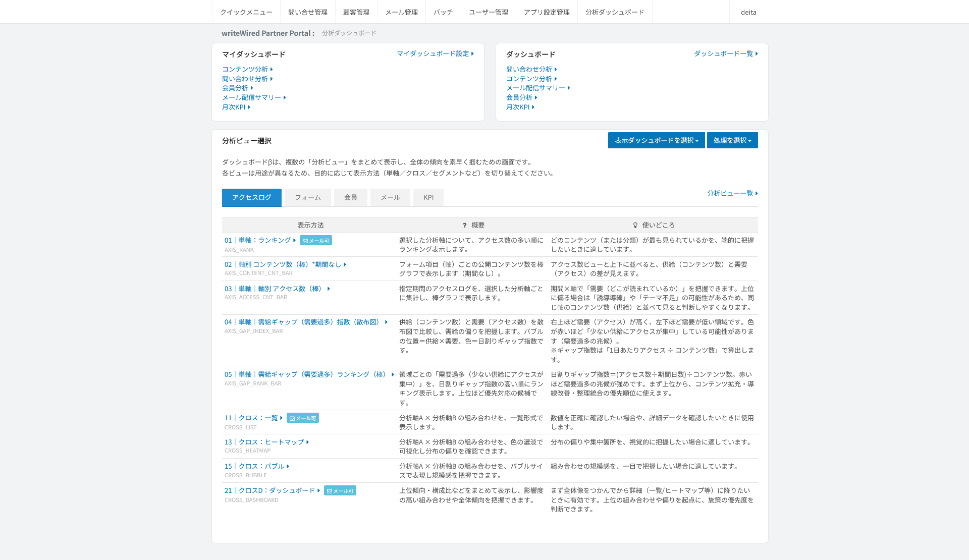Image resolution: width=969 pixels, height=560 pixels.
Task: Click the メール可 badge on row 21
Action: click(340, 491)
